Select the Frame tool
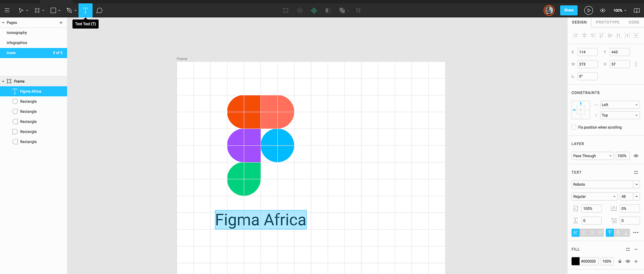This screenshot has width=644, height=274. tap(37, 10)
